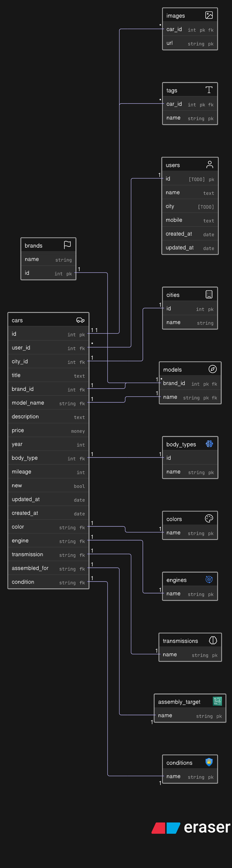
Task: Click 'name' column in brands table
Action: coord(48,259)
